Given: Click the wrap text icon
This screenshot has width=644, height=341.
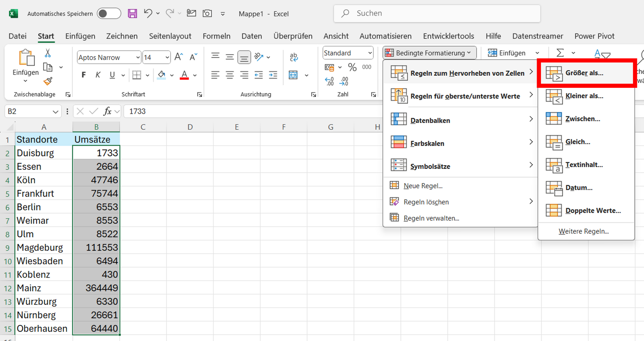Looking at the screenshot, I should click(x=294, y=57).
